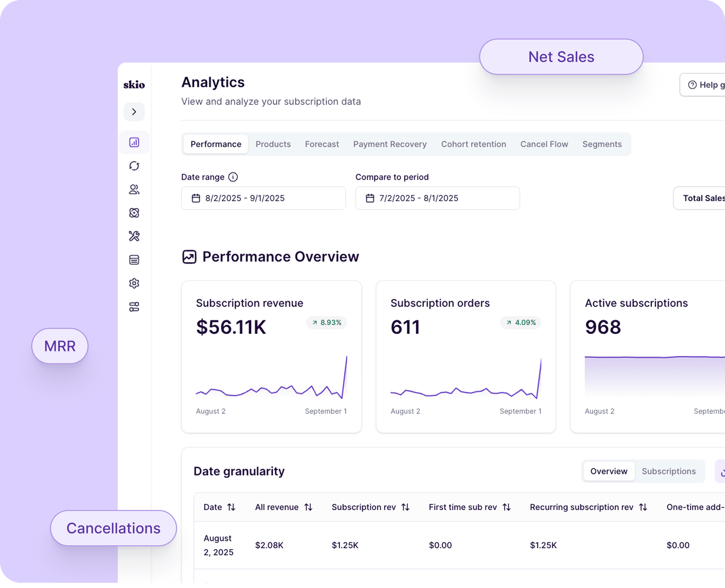Click the Subscription revenue chart card
The height and width of the screenshot is (588, 725).
[271, 356]
